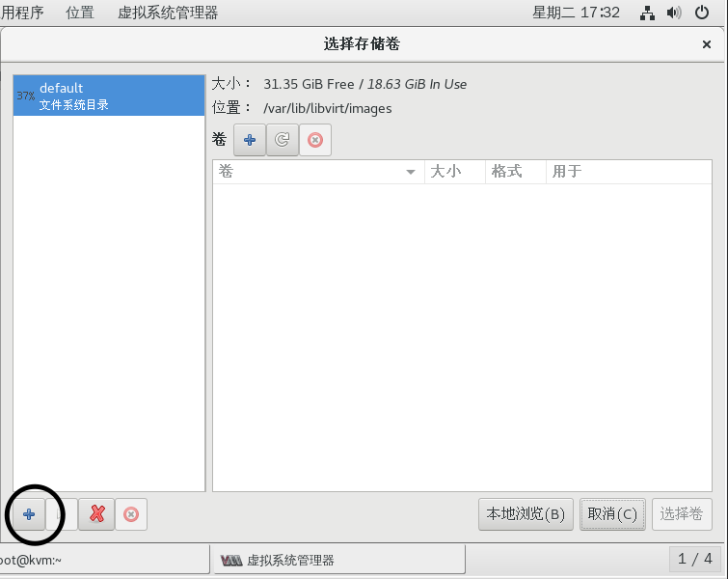Open the network status icon in top bar

(647, 14)
